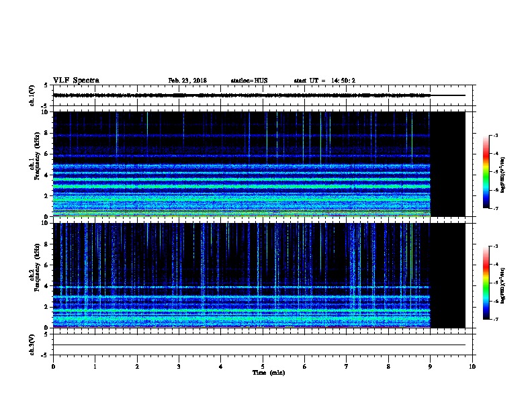Click the upper color bar's log(PSD) label
532x411 pixels.
click(503, 175)
